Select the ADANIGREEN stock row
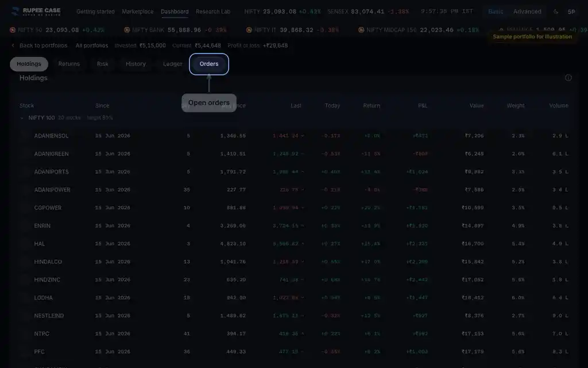This screenshot has height=368, width=588. (294, 154)
